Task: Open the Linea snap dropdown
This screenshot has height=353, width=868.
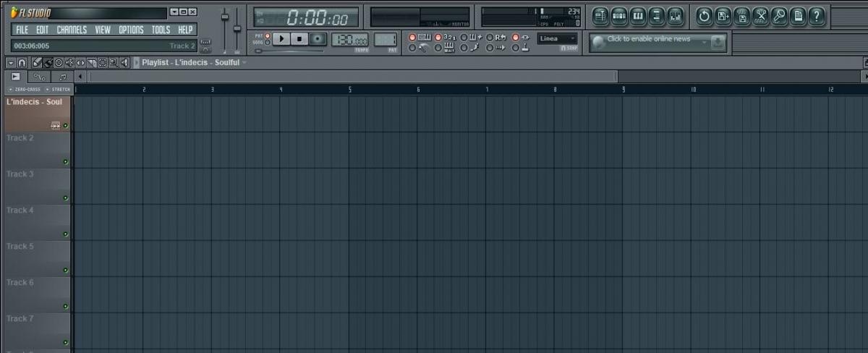Action: 558,38
